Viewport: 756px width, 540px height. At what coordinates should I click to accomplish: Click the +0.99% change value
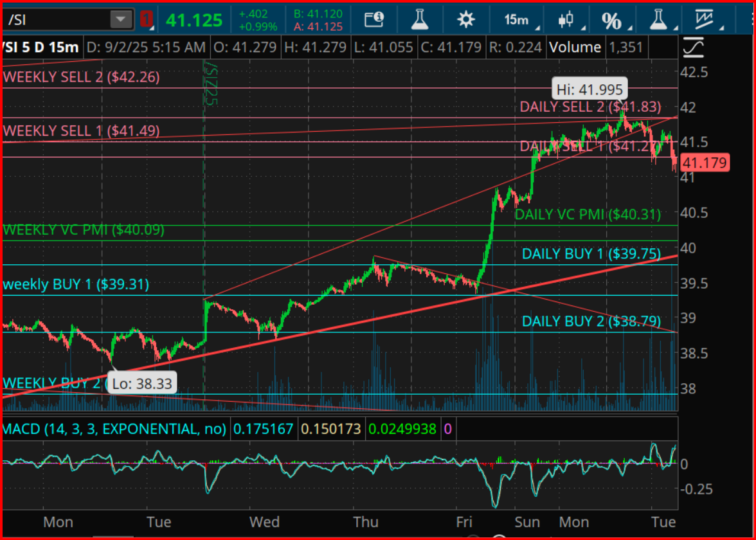(258, 27)
